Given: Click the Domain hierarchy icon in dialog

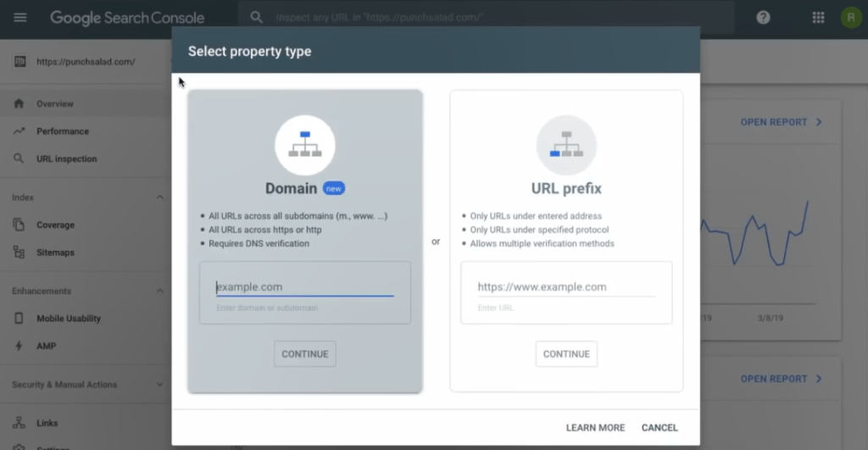Looking at the screenshot, I should click(x=305, y=145).
